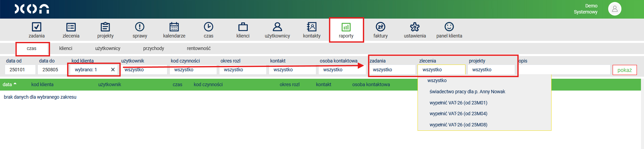Open the zlecenia list icon
The height and width of the screenshot is (149, 644).
[71, 27]
